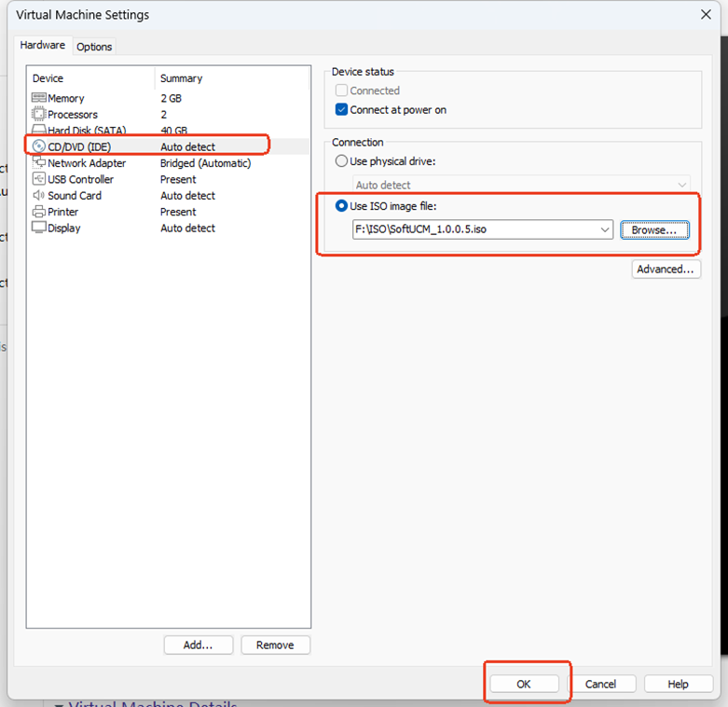Viewport: 728px width, 707px height.
Task: Click the 2 GB memory summary value
Action: [x=172, y=99]
